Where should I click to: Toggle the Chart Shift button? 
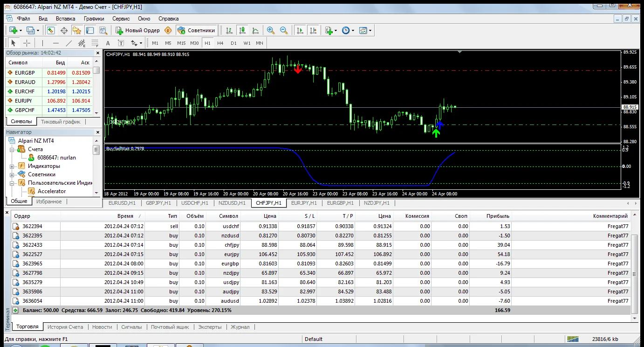(313, 30)
